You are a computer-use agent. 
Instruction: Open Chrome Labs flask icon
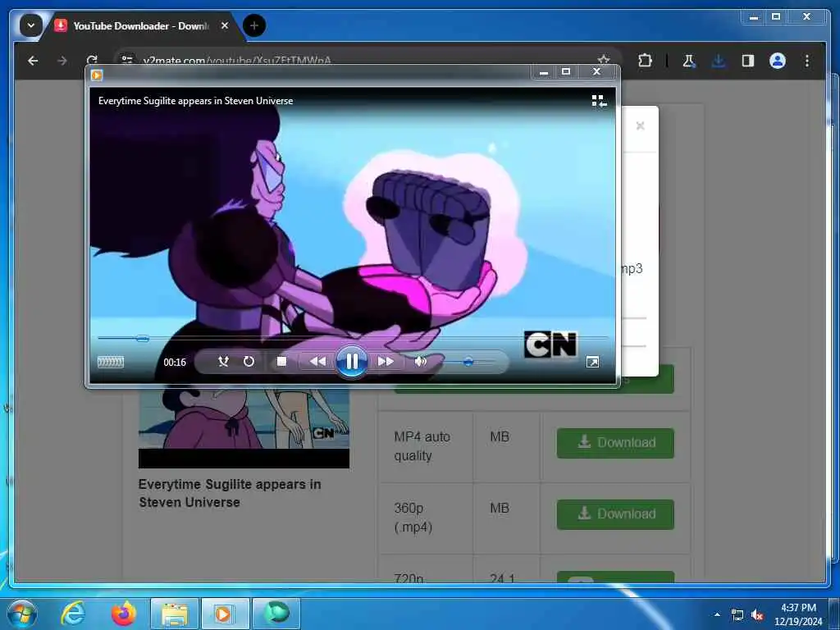click(689, 61)
